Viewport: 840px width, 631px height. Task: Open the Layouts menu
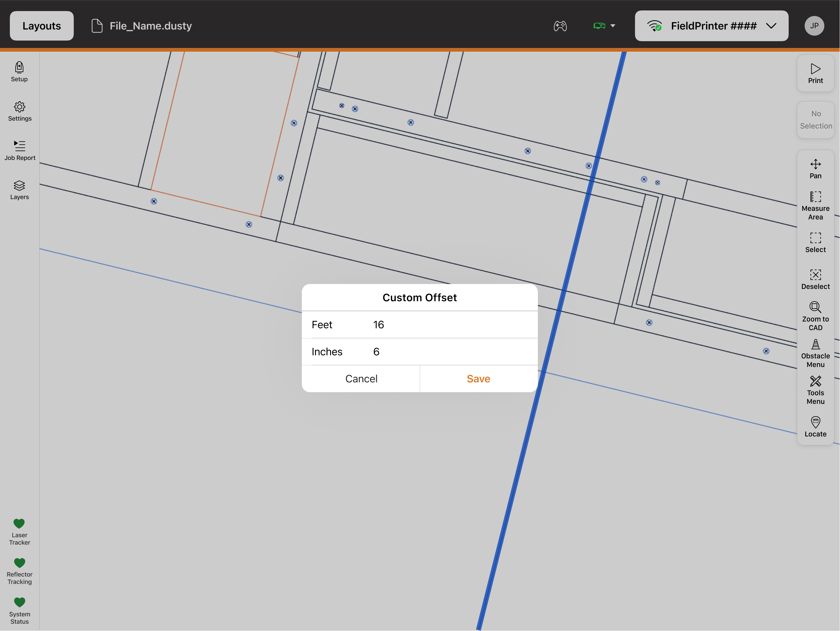pyautogui.click(x=42, y=26)
